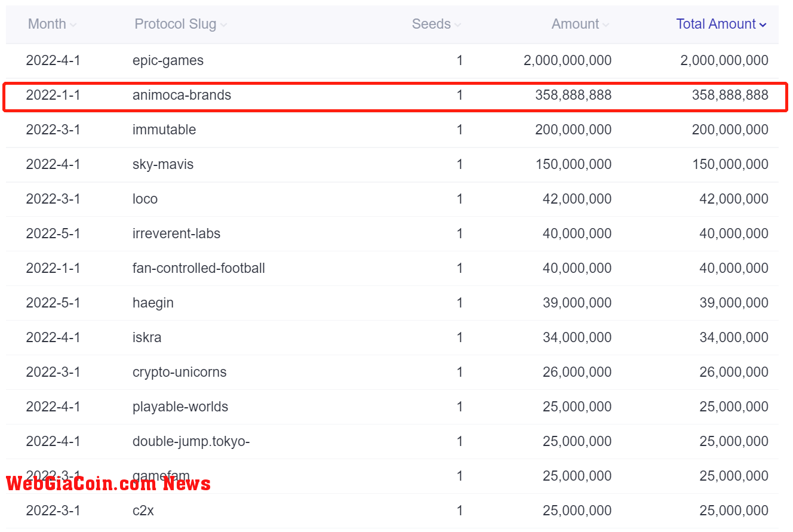Click loco amount 42,000,000 in Amount column
Image resolution: width=793 pixels, height=532 pixels.
[x=577, y=199]
